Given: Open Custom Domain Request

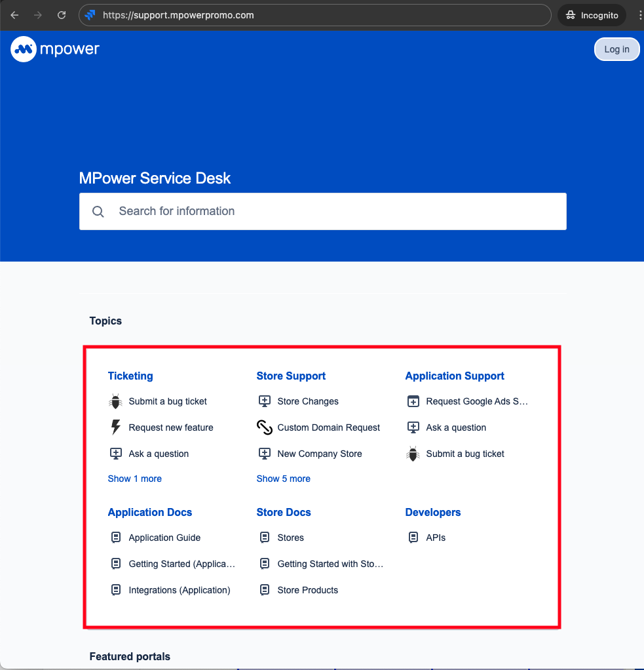Looking at the screenshot, I should (x=328, y=427).
